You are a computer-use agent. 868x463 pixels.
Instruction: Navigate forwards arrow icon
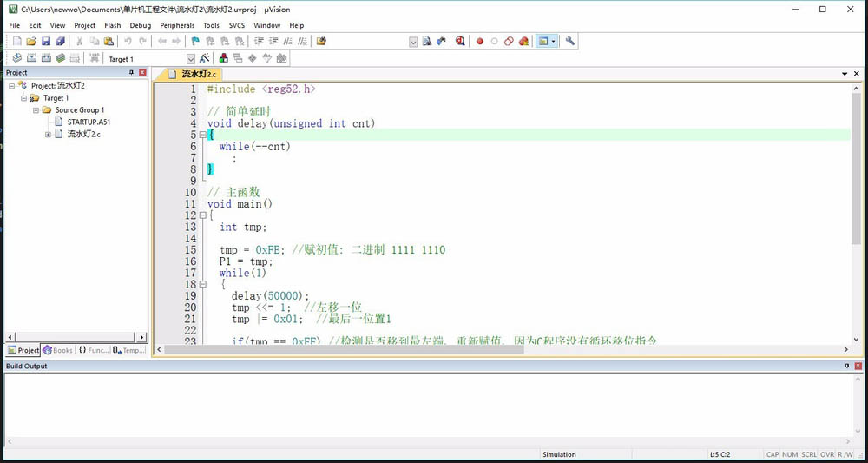(x=176, y=41)
